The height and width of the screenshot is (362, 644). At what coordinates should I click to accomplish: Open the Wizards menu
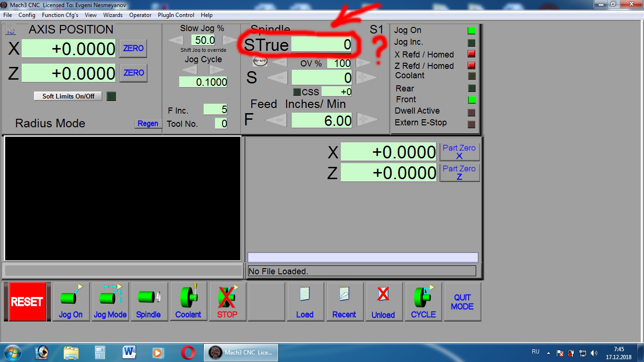click(113, 15)
